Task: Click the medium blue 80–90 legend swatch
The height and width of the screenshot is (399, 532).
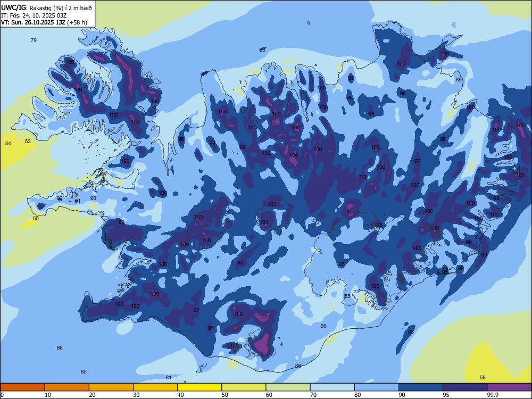Action: point(377,387)
